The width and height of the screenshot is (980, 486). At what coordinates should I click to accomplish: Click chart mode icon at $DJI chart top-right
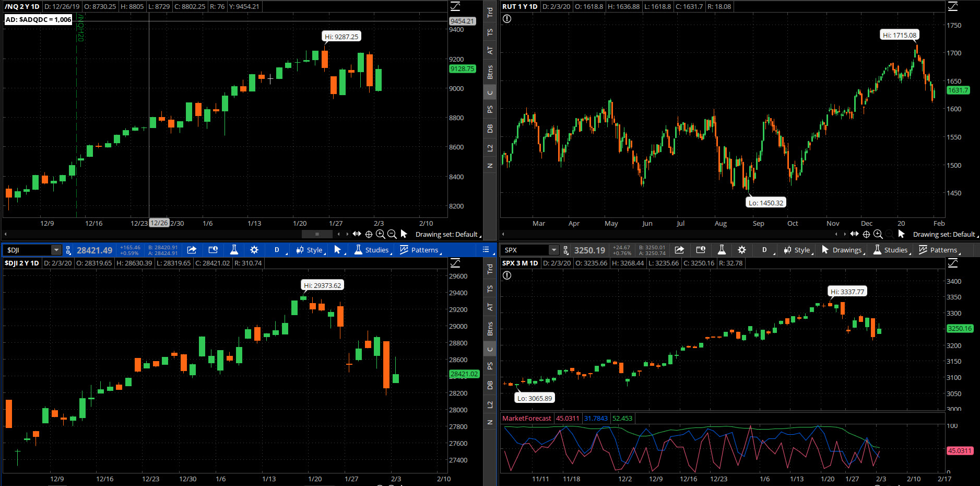[x=455, y=263]
